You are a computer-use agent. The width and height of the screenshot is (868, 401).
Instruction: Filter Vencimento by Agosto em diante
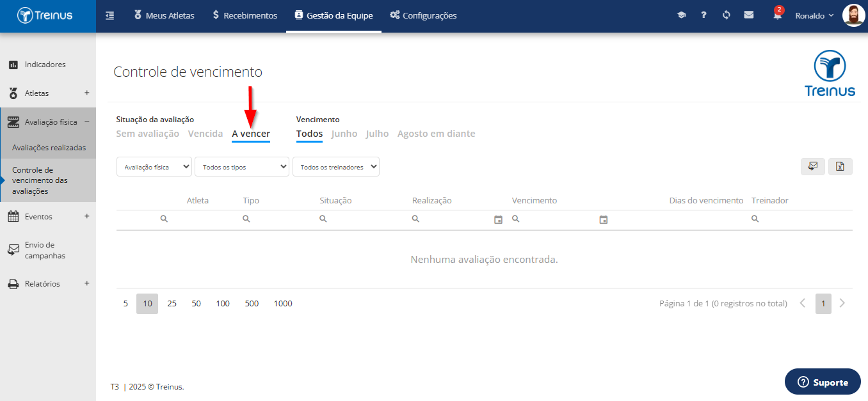coord(437,134)
